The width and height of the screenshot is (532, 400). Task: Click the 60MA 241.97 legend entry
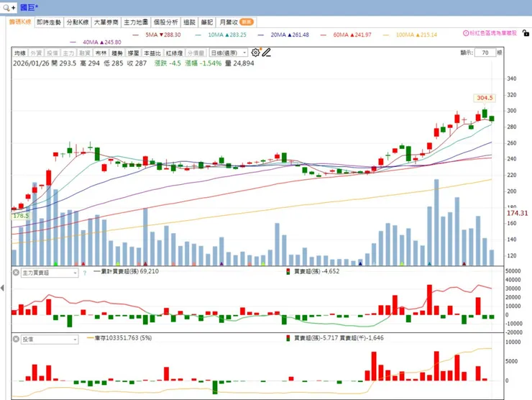pyautogui.click(x=346, y=35)
